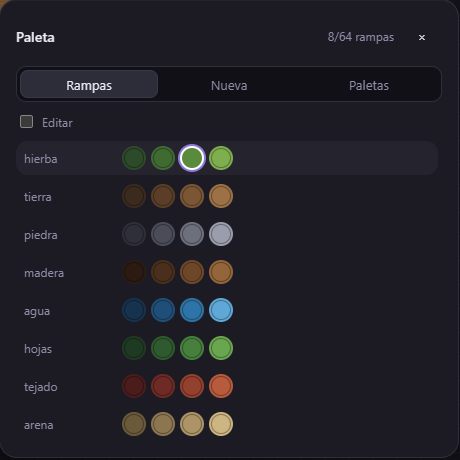Click the highlighted third hierba swatch

[192, 158]
